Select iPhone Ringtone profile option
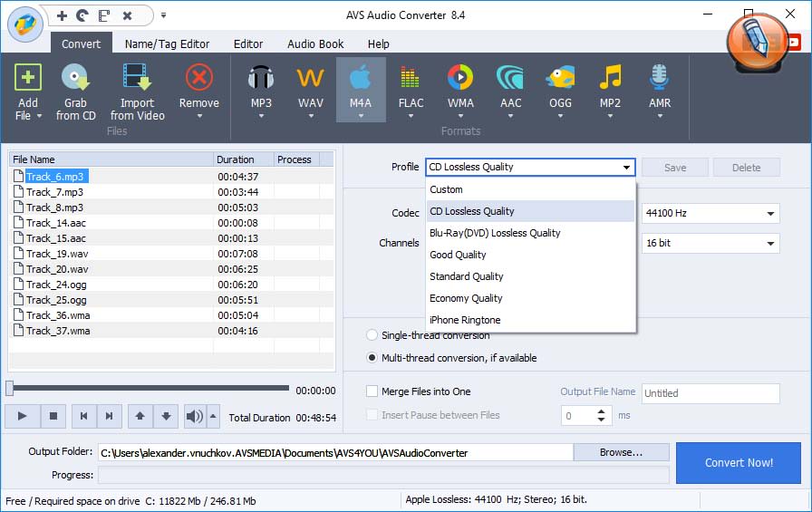The height and width of the screenshot is (512, 812). tap(530, 320)
